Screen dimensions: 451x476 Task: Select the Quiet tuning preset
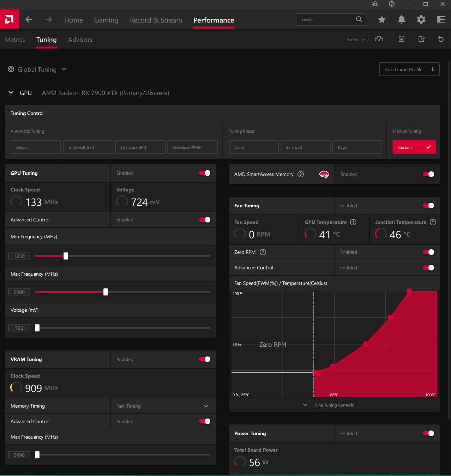coord(254,147)
